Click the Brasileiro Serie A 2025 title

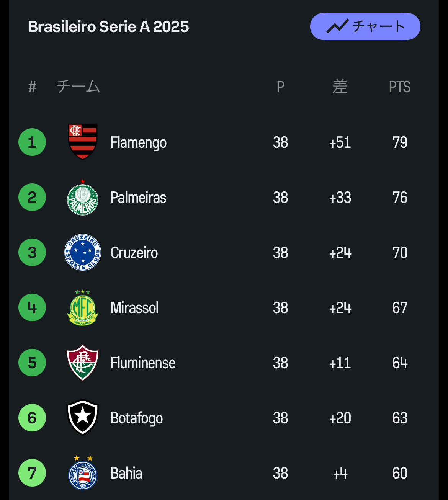click(108, 27)
